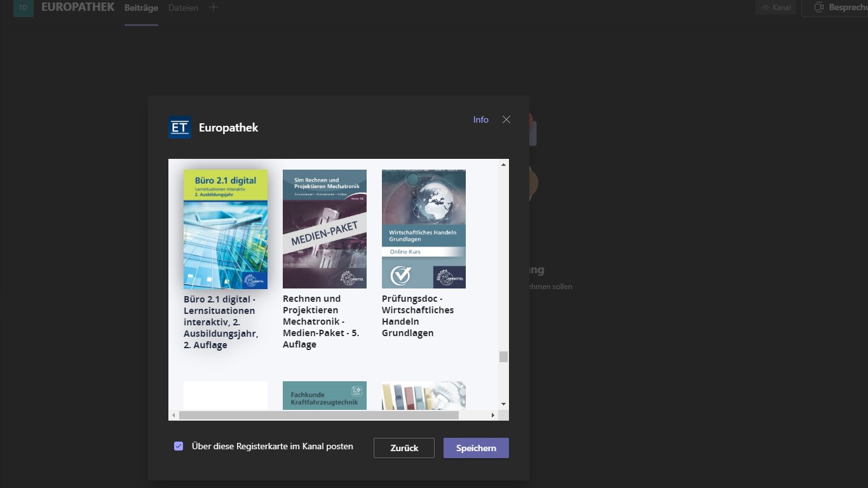This screenshot has height=488, width=868.
Task: Click the vertical scrollbar down arrow
Action: point(503,404)
